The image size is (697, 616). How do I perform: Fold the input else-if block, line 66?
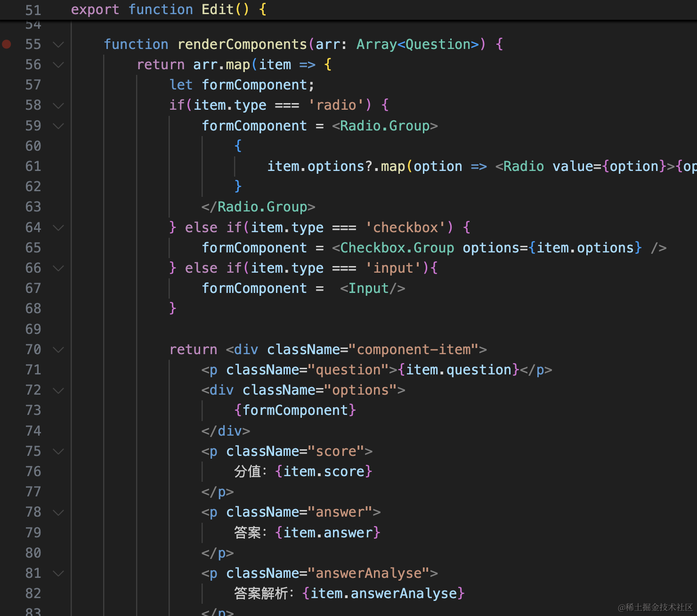click(x=58, y=268)
